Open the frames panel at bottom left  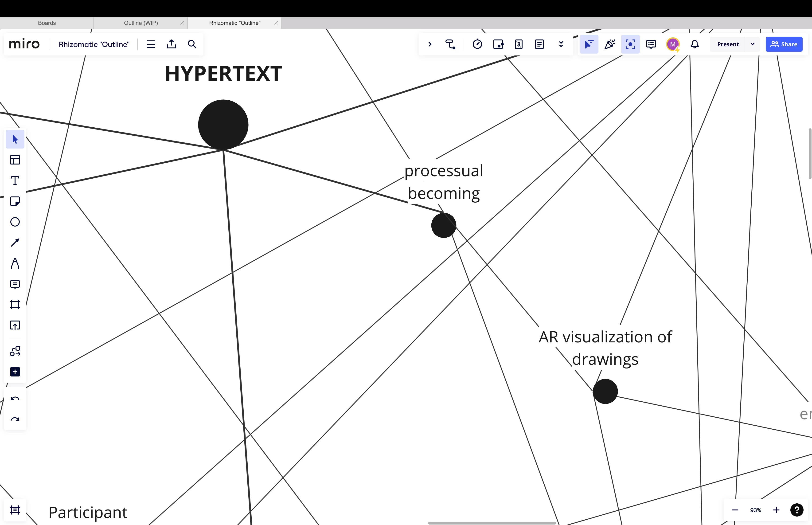pos(15,510)
